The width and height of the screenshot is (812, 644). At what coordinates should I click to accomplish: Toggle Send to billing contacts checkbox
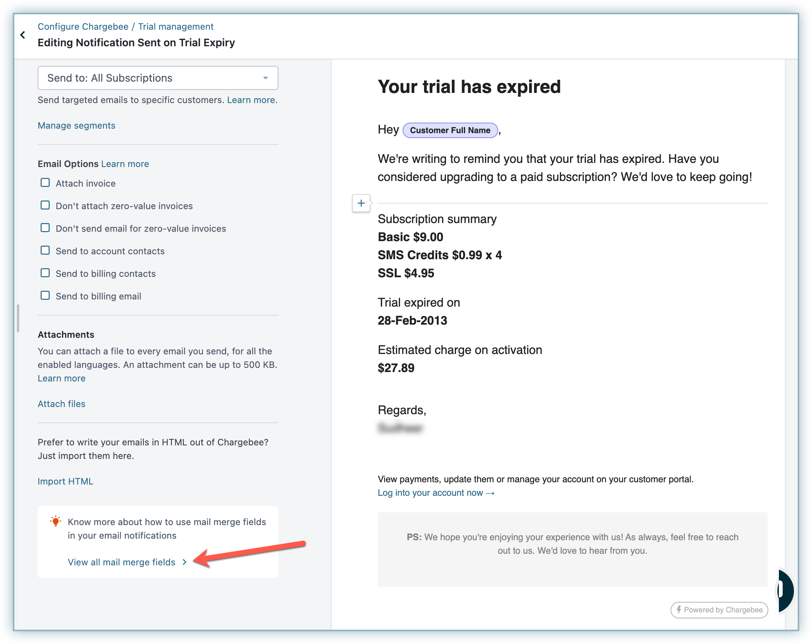tap(45, 273)
